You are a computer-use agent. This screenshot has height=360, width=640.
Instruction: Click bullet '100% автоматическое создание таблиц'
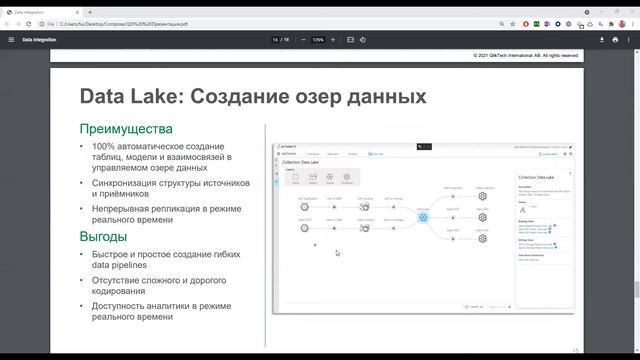point(162,157)
